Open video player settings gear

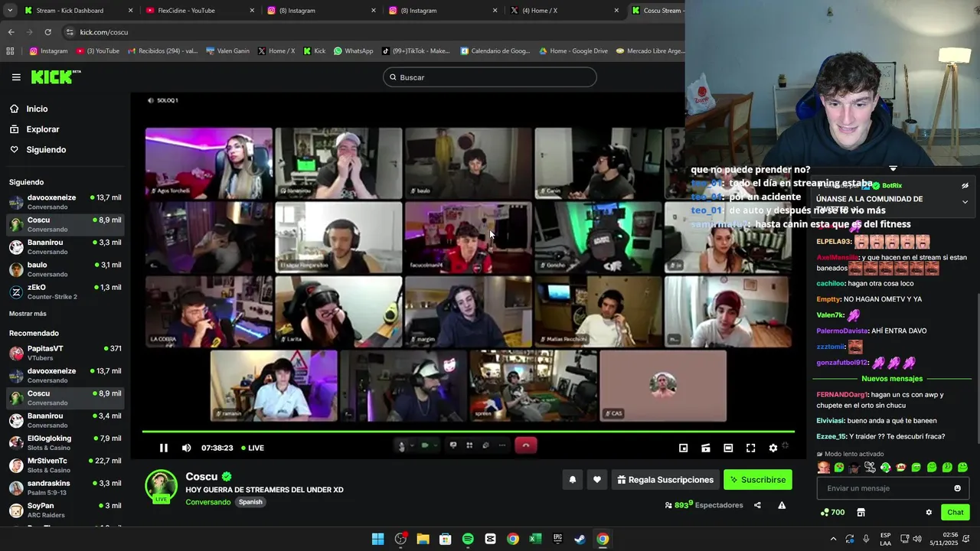773,448
